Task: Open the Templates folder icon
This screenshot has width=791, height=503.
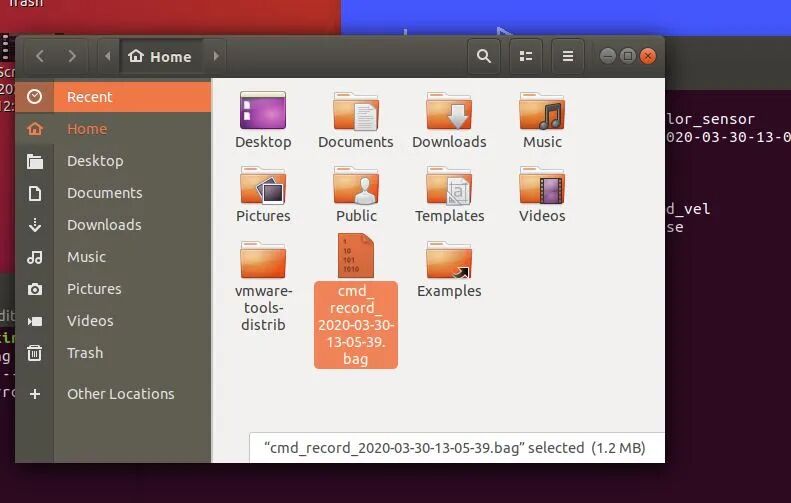Action: pyautogui.click(x=449, y=185)
